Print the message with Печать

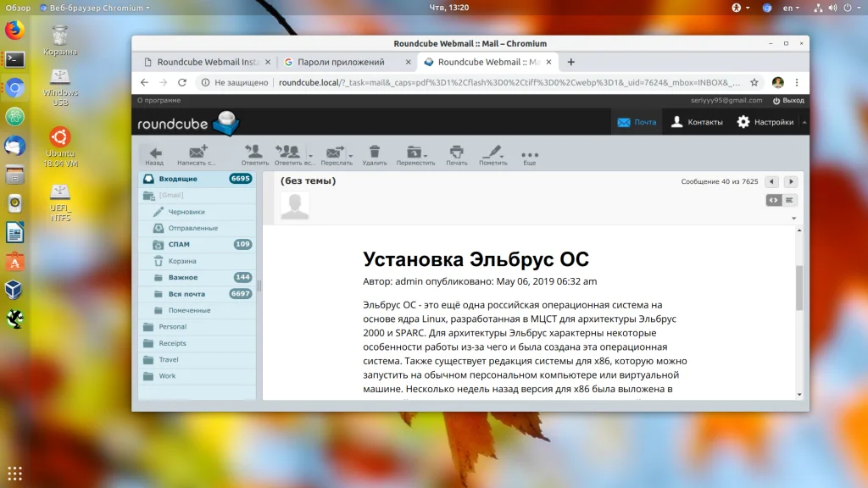pyautogui.click(x=457, y=156)
